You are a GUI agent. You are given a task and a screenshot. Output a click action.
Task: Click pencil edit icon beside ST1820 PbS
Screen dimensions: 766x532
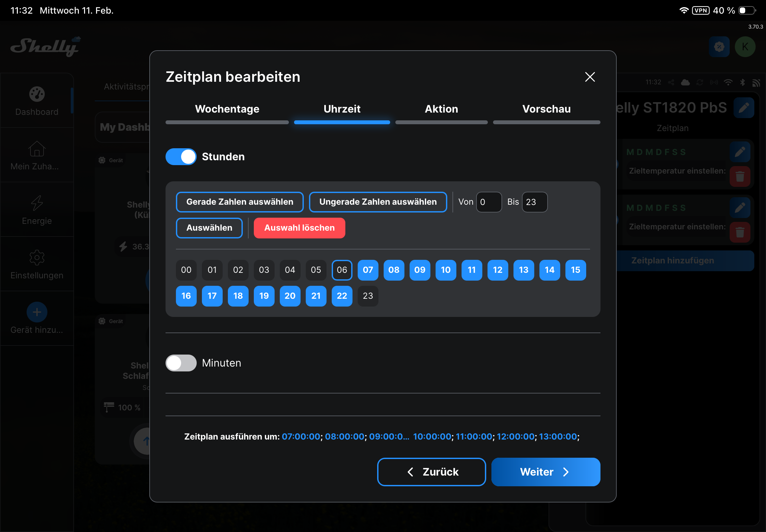click(x=743, y=108)
